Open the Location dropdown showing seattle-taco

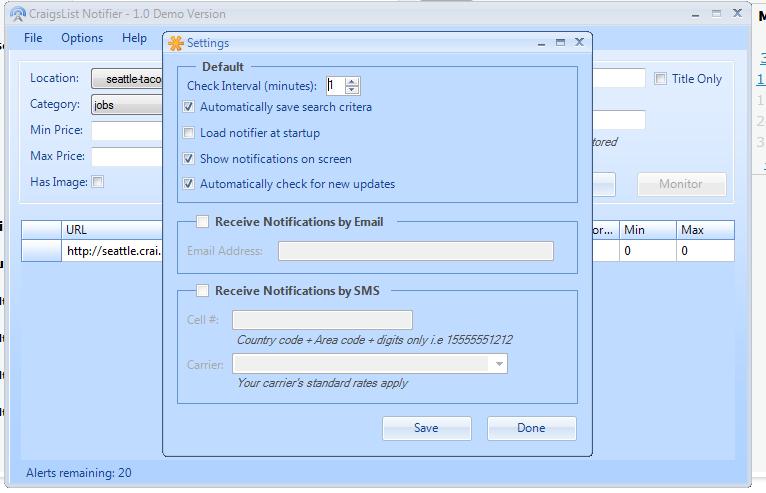tap(127, 79)
